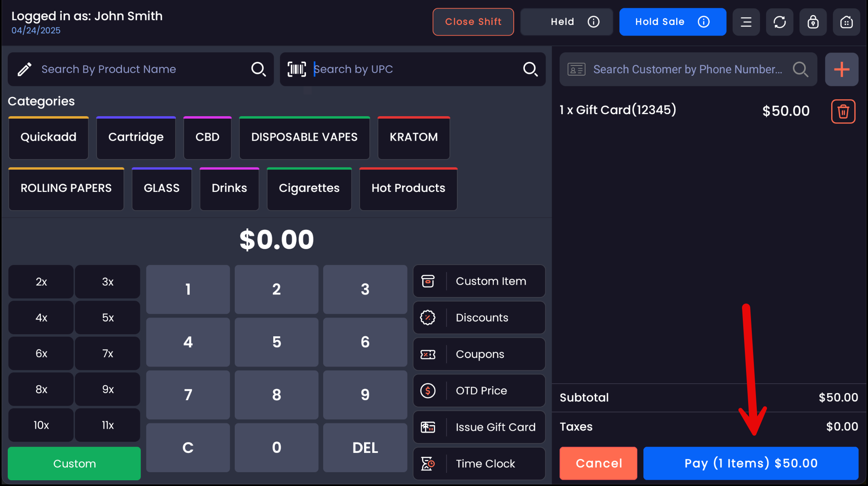Open the Discounts option
This screenshot has width=868, height=486.
coord(479,318)
